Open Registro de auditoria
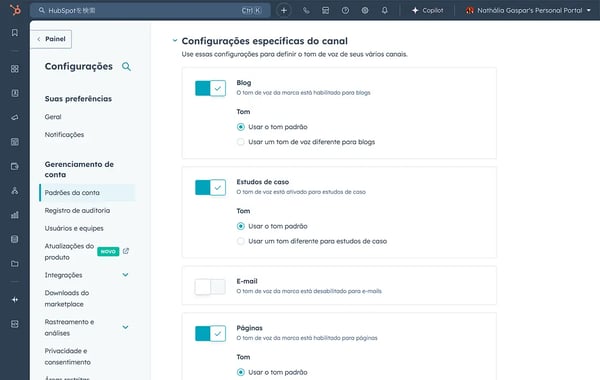The width and height of the screenshot is (600, 380). 77,210
